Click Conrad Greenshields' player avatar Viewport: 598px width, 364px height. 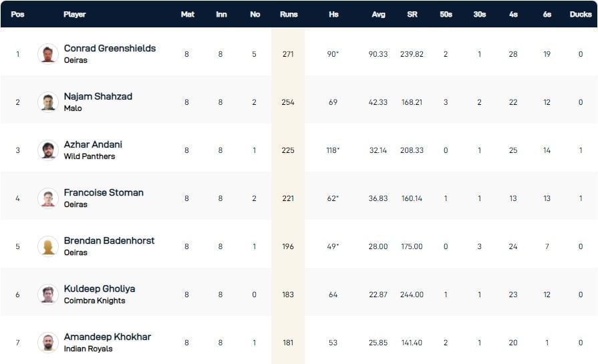tap(48, 54)
